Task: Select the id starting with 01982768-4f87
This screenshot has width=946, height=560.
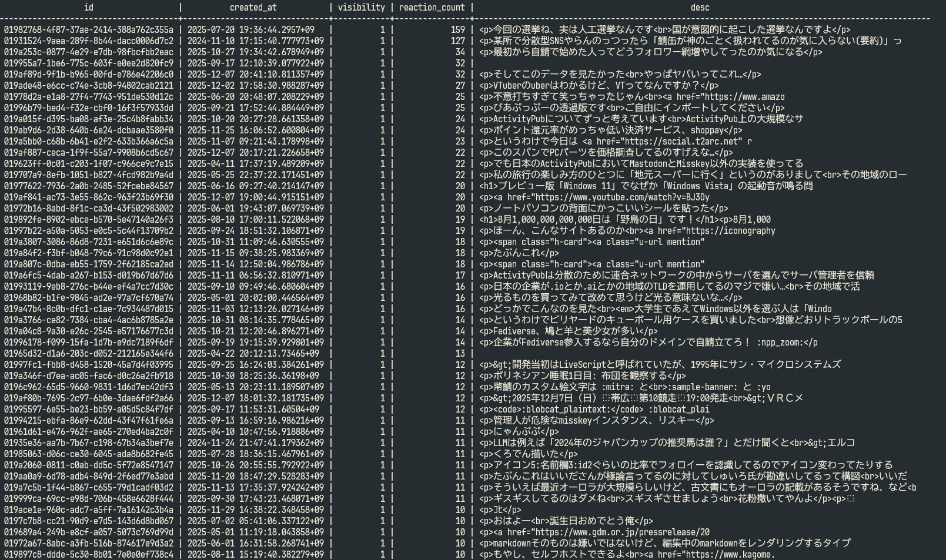Action: 89,30
